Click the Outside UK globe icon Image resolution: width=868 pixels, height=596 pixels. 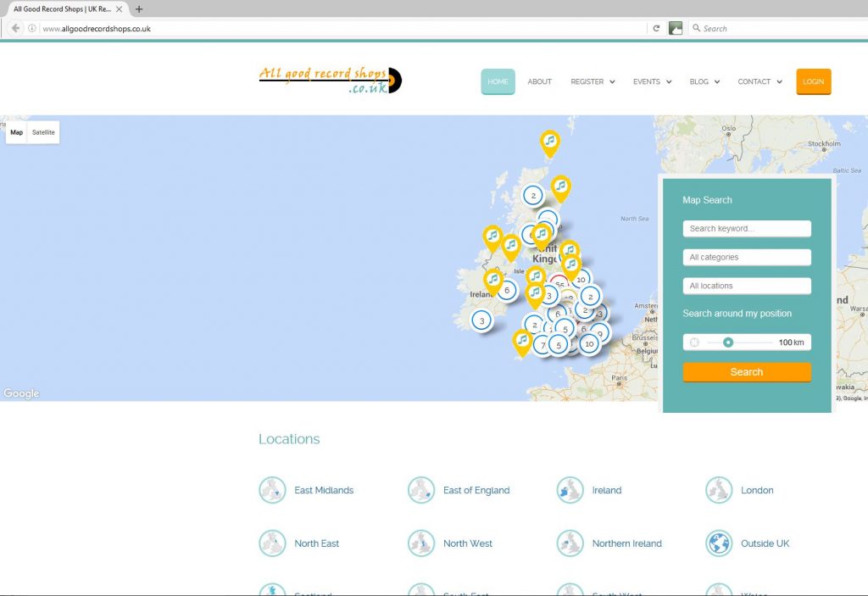tap(719, 543)
